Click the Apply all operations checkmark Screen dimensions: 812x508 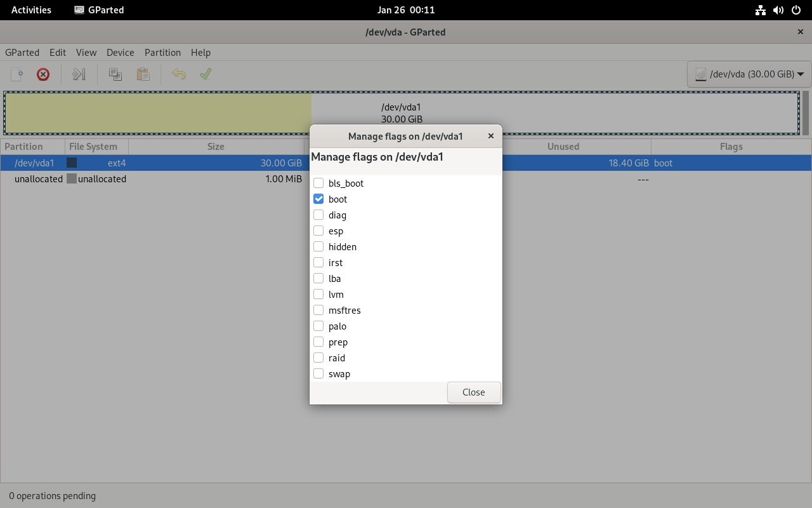206,74
